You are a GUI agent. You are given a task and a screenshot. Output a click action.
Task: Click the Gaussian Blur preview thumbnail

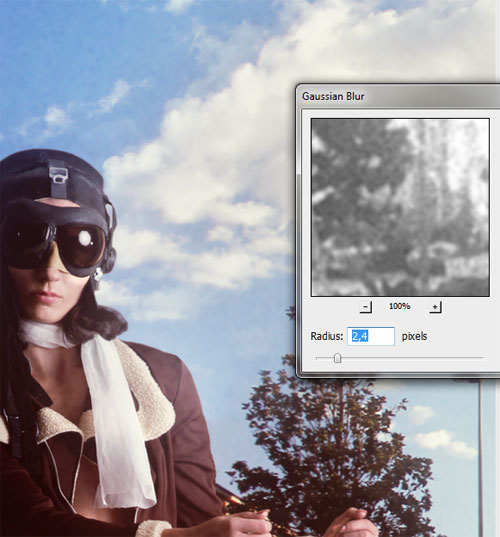400,208
